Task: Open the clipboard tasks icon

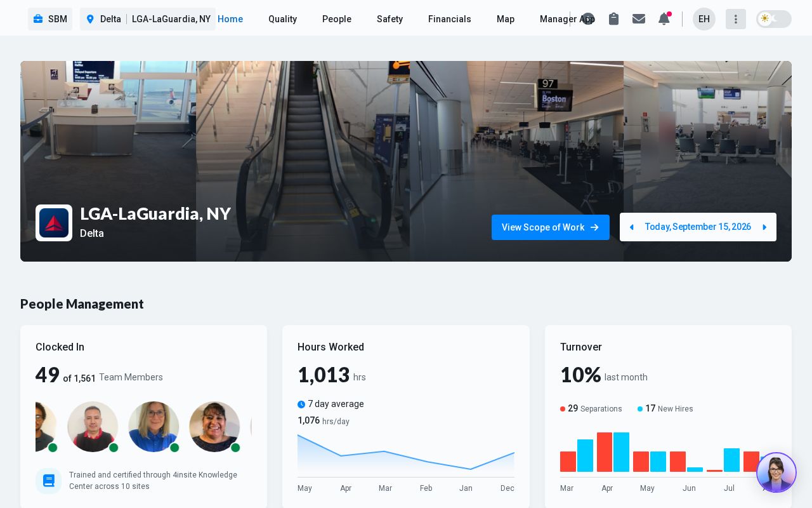Action: pyautogui.click(x=613, y=19)
